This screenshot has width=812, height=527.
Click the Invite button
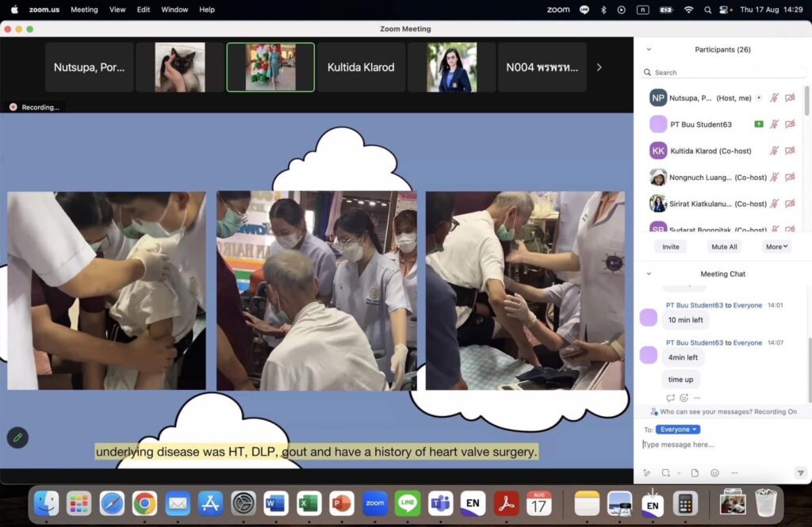coord(671,246)
